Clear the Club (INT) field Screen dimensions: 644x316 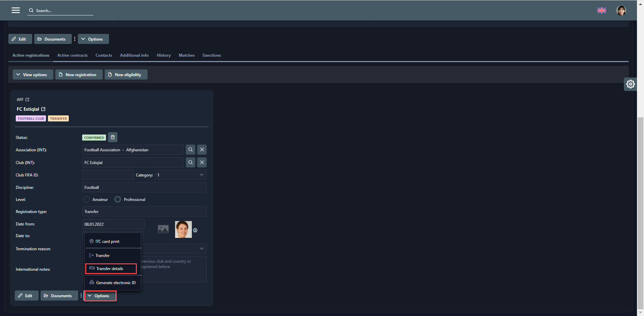202,162
